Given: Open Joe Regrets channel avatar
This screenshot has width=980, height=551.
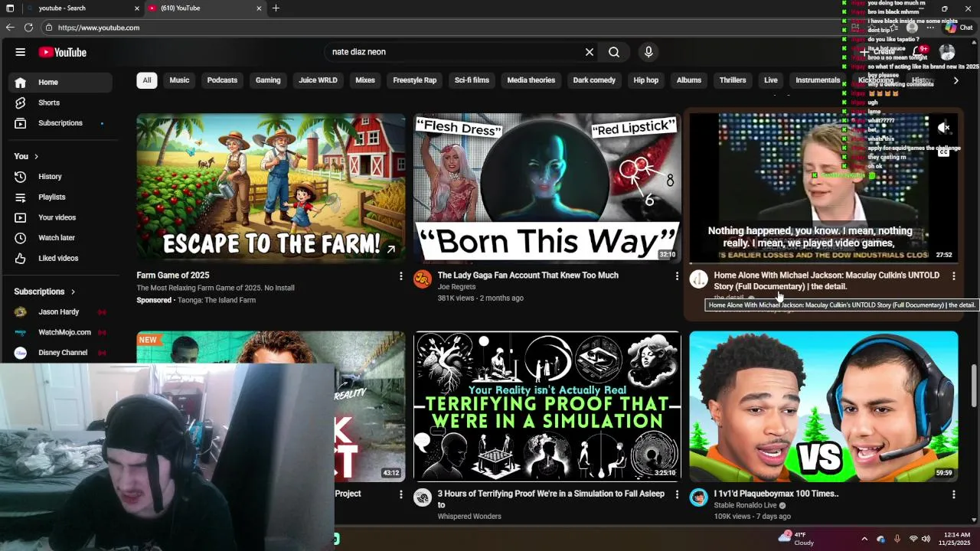Looking at the screenshot, I should (423, 279).
